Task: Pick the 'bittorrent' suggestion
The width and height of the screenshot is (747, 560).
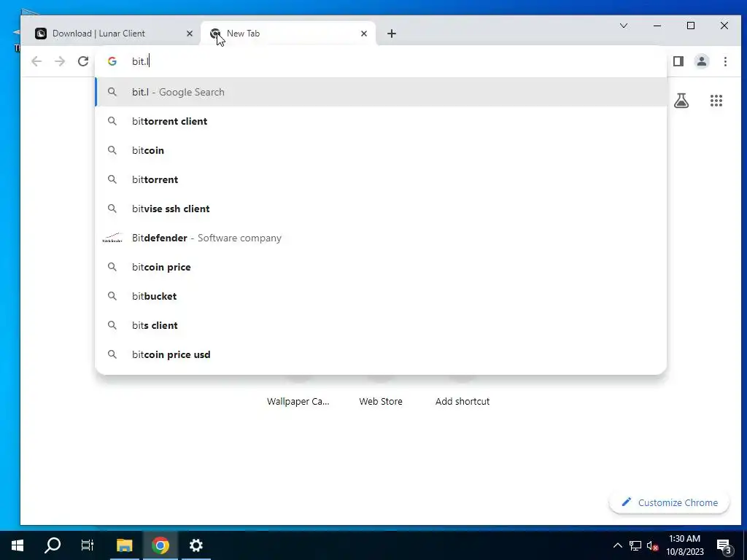Action: pos(381,179)
